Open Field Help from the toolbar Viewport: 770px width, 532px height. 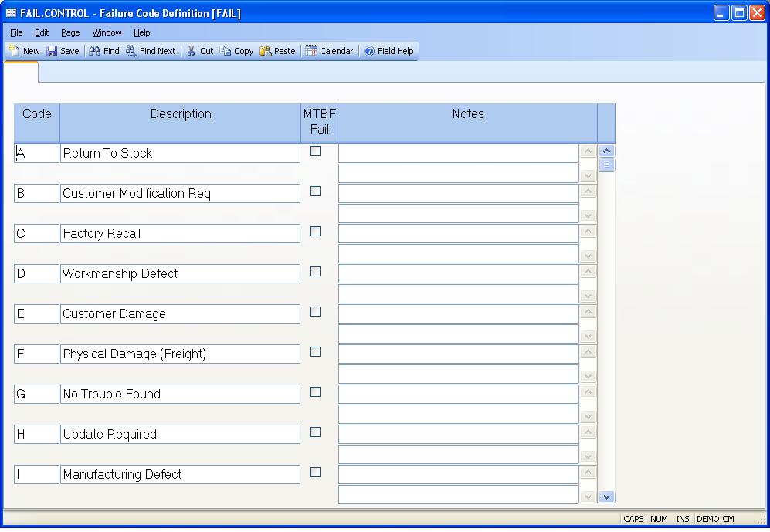369,51
